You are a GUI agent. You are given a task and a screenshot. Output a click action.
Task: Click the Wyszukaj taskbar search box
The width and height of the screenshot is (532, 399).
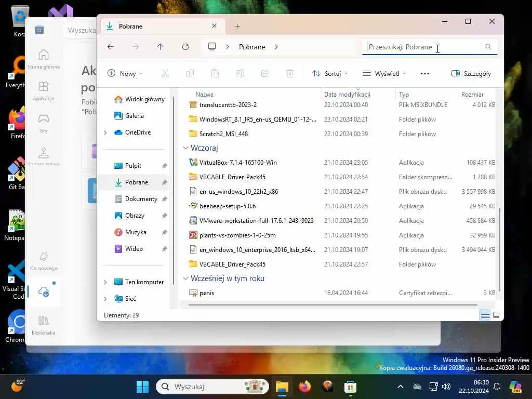212,387
